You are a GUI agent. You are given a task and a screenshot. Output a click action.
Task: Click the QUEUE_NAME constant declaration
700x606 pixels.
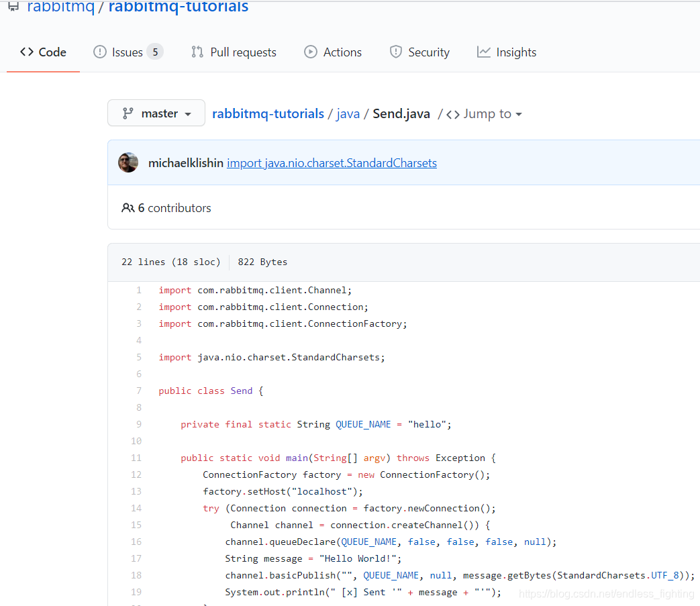point(315,424)
